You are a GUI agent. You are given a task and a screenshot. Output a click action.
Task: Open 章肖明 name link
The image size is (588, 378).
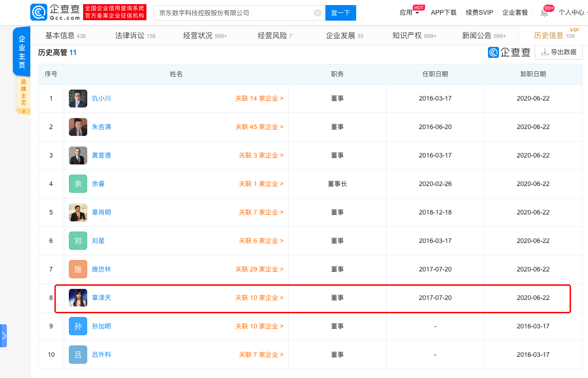[101, 212]
